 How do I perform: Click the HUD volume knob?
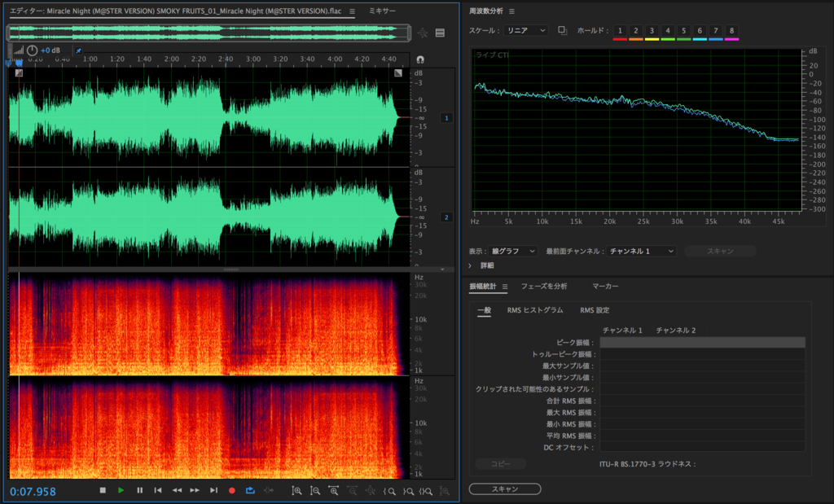tap(32, 50)
